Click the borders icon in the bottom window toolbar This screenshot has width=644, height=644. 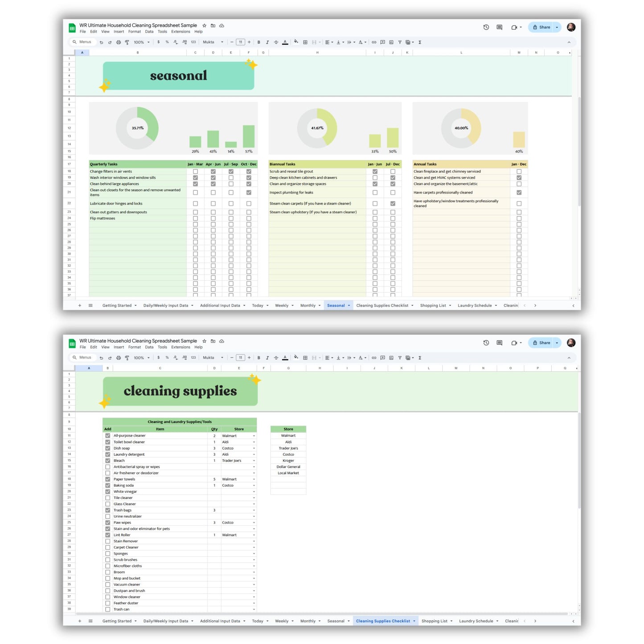click(305, 358)
